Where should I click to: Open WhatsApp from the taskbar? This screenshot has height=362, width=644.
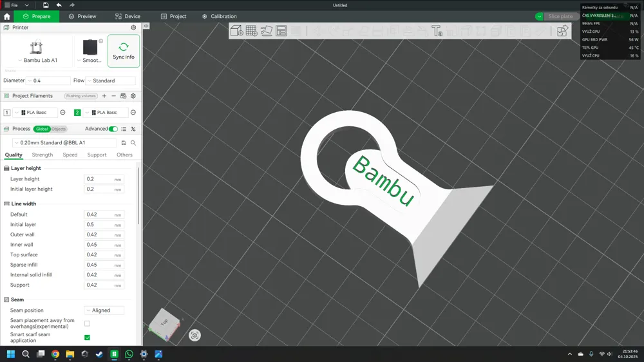point(129,354)
